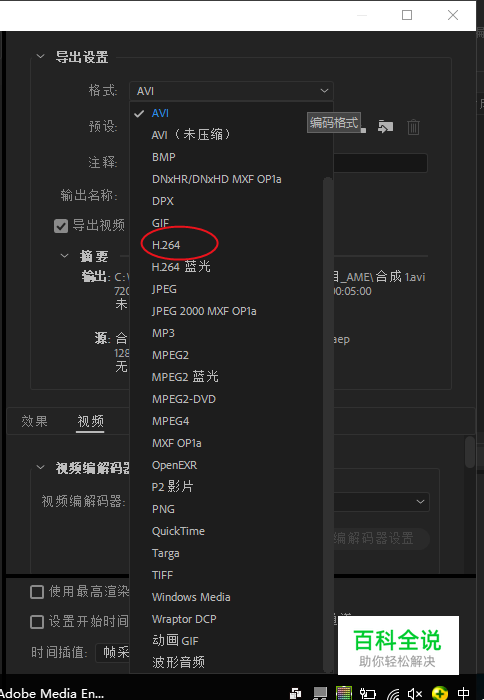Click the 中 input method indicator
Viewport: 484px width, 700px height.
[464, 693]
